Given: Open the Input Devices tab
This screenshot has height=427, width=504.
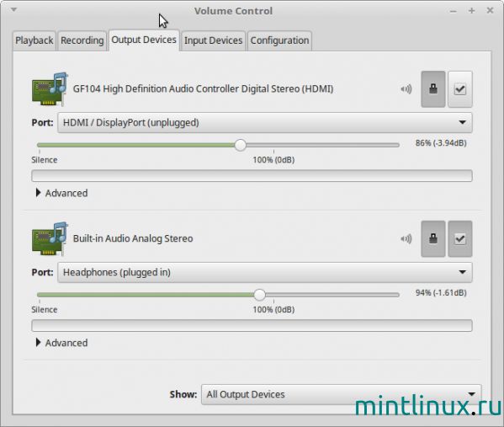Looking at the screenshot, I should 213,40.
